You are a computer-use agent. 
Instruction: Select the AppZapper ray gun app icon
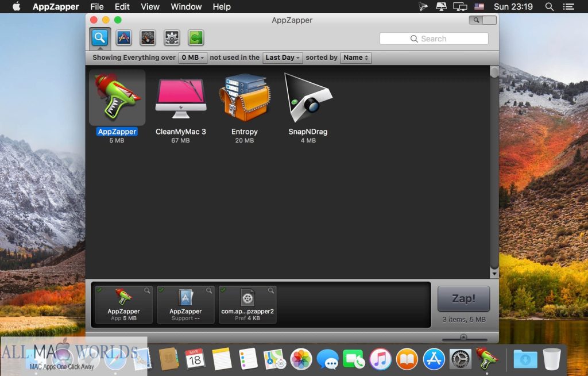tap(117, 97)
